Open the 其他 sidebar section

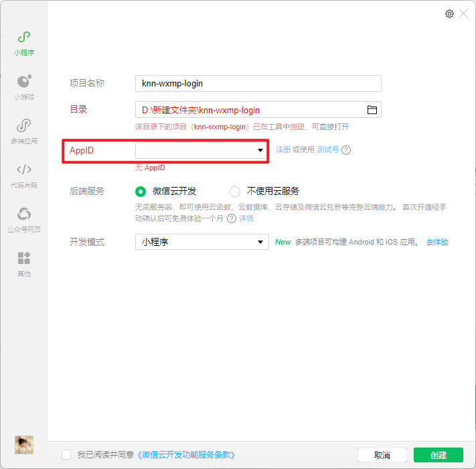click(24, 264)
